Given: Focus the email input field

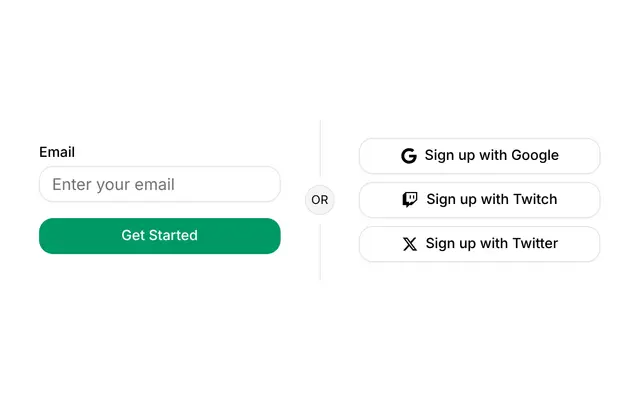Looking at the screenshot, I should pyautogui.click(x=160, y=184).
